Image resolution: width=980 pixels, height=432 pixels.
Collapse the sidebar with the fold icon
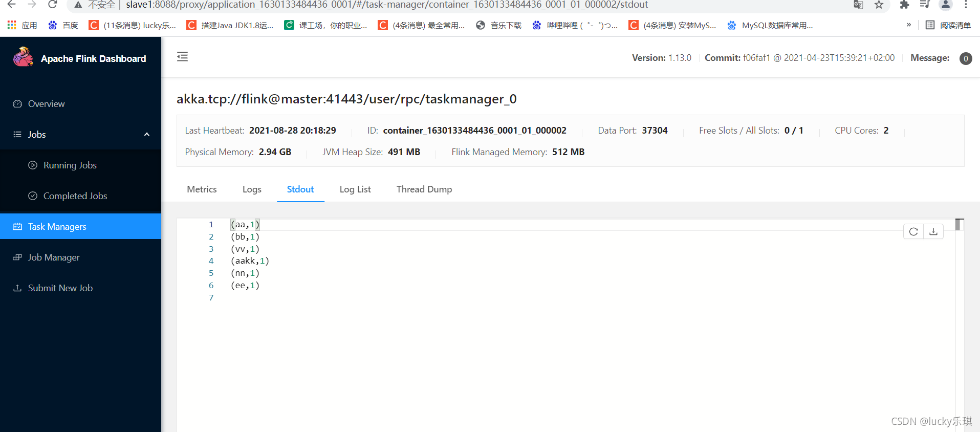(x=182, y=57)
